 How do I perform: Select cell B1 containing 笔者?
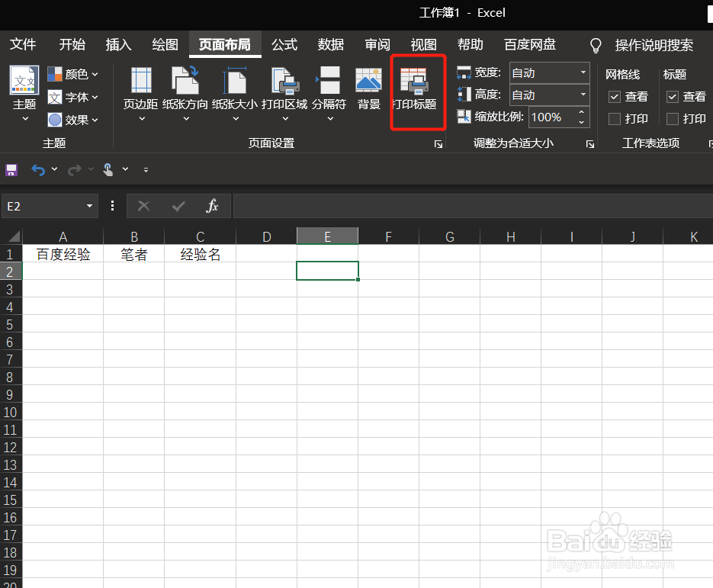pos(133,254)
